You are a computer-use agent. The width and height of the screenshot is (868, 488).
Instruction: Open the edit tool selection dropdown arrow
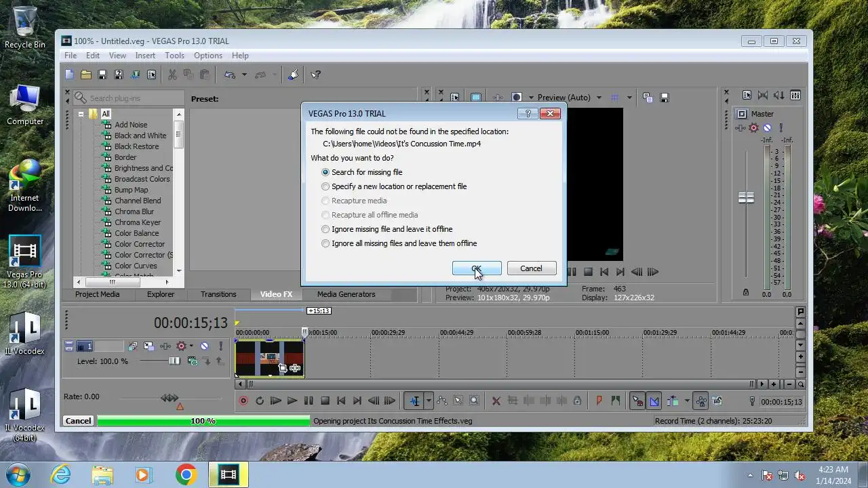coord(429,401)
